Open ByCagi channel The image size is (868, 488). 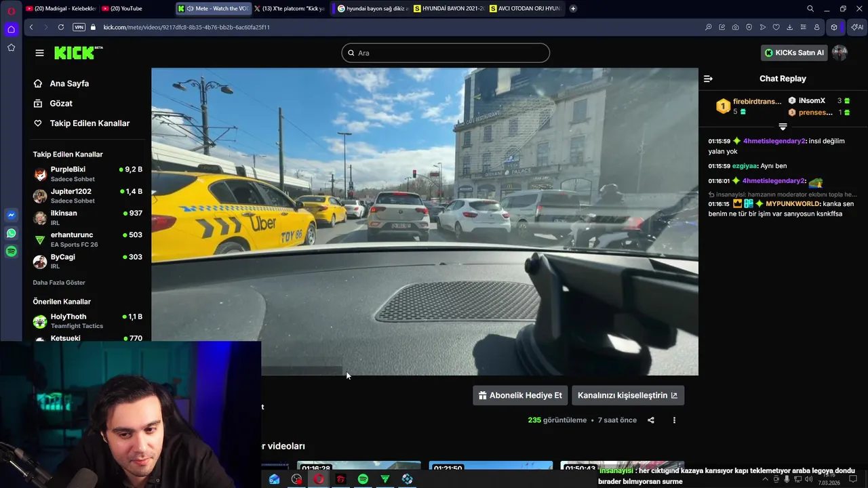coord(88,262)
